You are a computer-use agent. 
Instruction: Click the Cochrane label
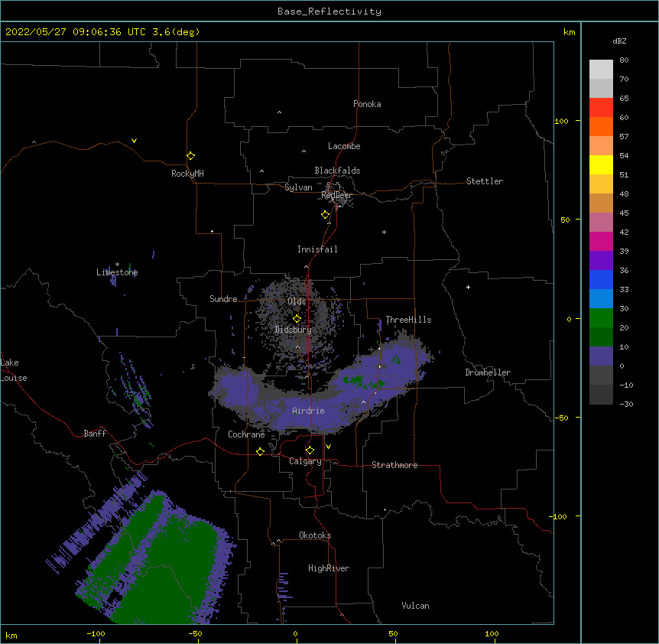(x=246, y=434)
